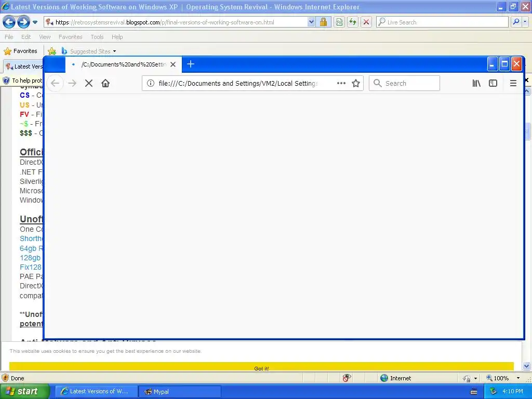Stop page loading in Mypal
The width and height of the screenshot is (532, 399).
pyautogui.click(x=89, y=83)
